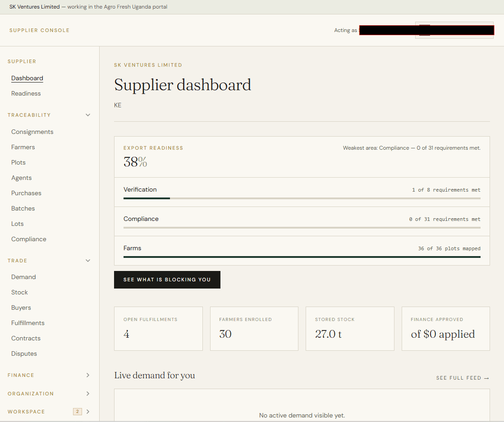Viewport: 504px width, 422px height.
Task: Open the Readiness page
Action: pos(26,93)
